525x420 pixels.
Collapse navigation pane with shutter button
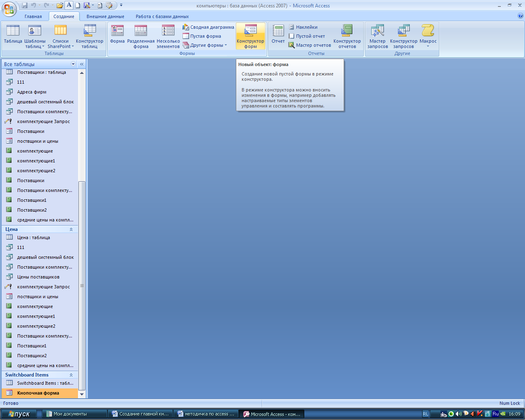(82, 64)
